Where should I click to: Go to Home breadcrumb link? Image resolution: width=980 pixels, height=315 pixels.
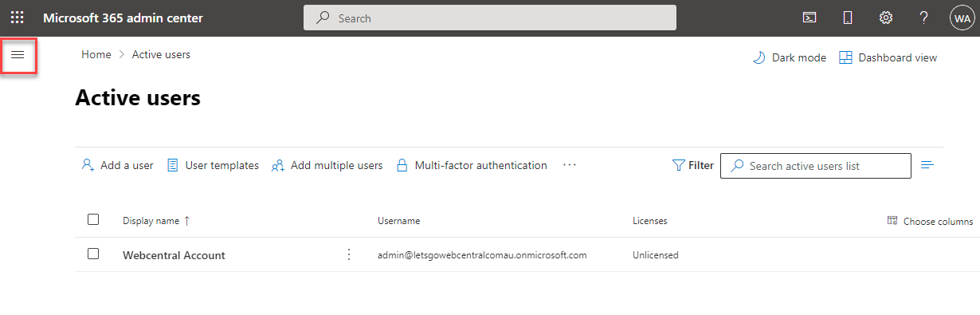click(96, 54)
